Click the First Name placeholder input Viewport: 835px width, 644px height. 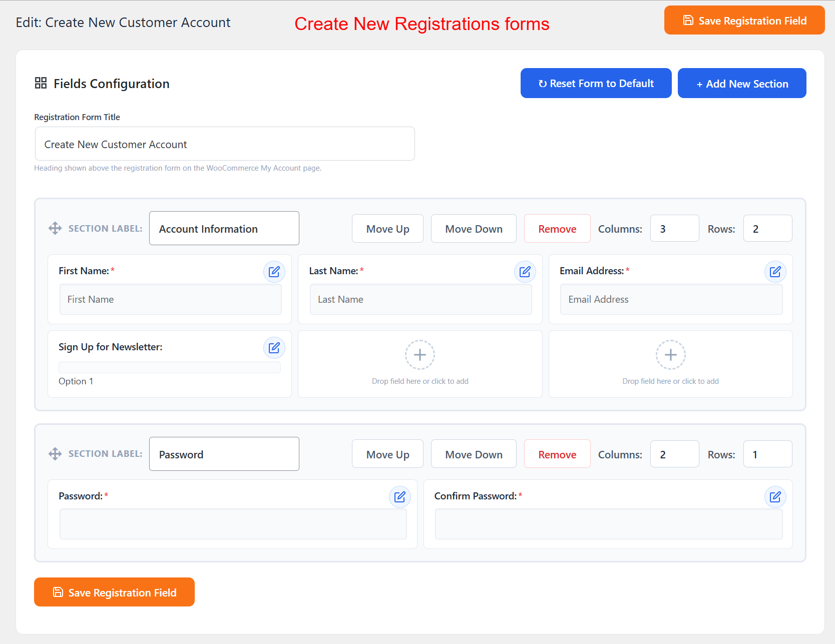[x=171, y=299]
